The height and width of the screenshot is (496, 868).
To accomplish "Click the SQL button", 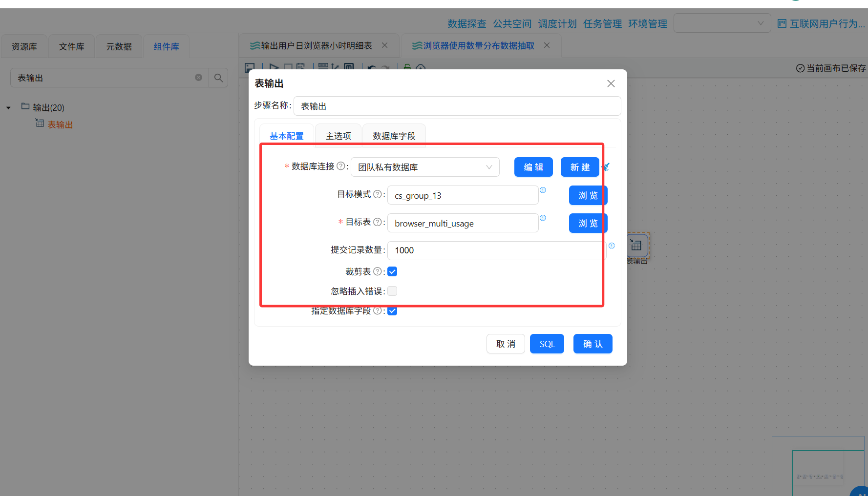I will (x=547, y=344).
